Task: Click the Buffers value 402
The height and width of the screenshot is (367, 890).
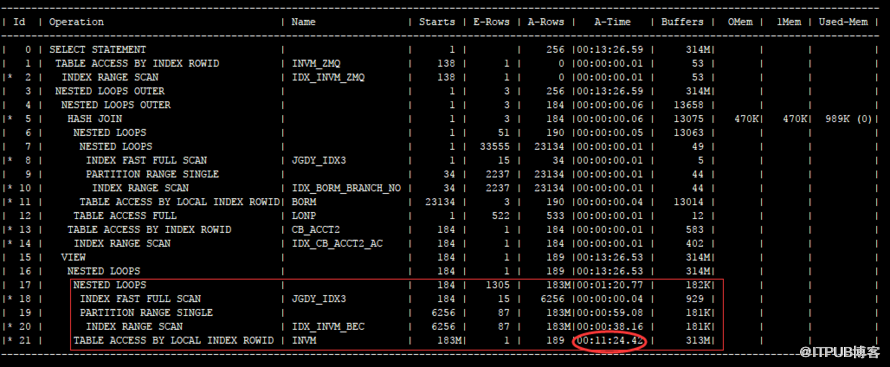Action: click(694, 243)
